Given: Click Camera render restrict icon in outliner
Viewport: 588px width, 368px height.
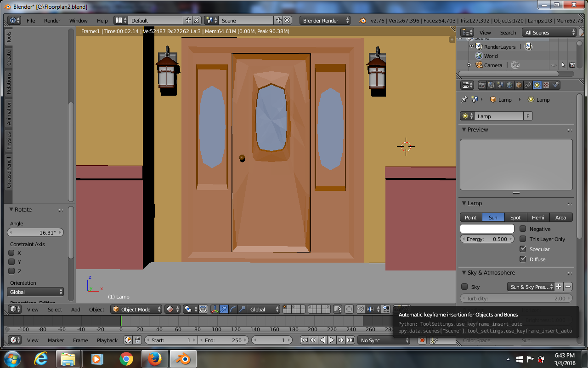Looking at the screenshot, I should [572, 65].
